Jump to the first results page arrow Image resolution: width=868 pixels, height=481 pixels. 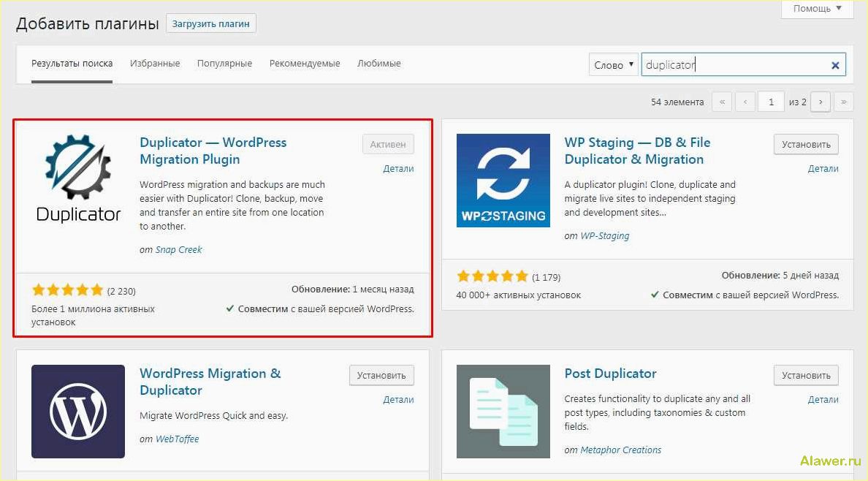pyautogui.click(x=722, y=102)
